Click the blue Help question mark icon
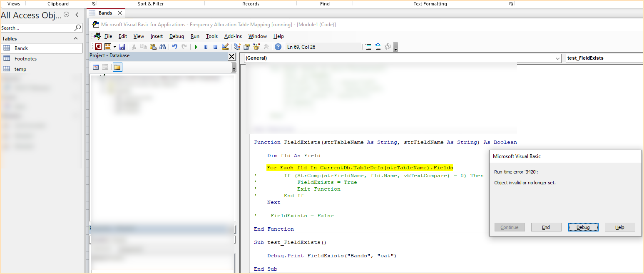Screen dimensions: 644x274 click(278, 47)
